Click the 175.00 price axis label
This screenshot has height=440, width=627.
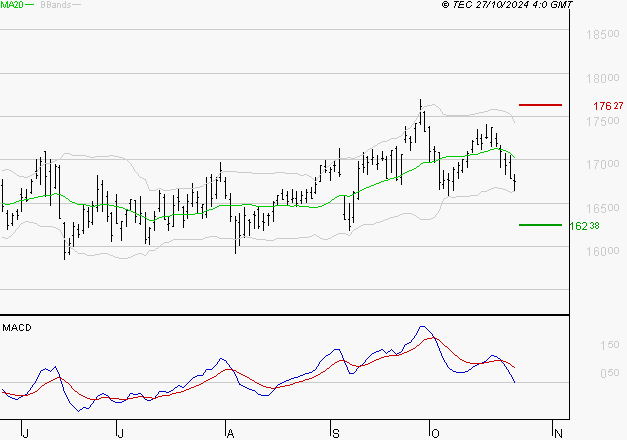click(x=603, y=122)
